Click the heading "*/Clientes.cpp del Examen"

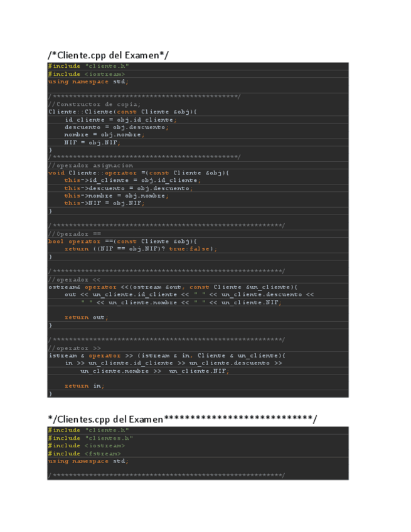click(105, 419)
